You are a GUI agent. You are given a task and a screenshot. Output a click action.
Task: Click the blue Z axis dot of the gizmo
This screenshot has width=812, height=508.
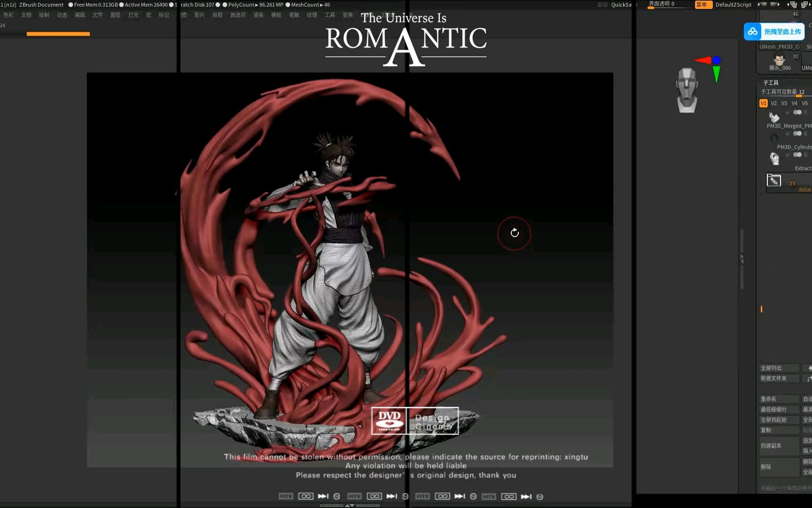click(x=716, y=60)
